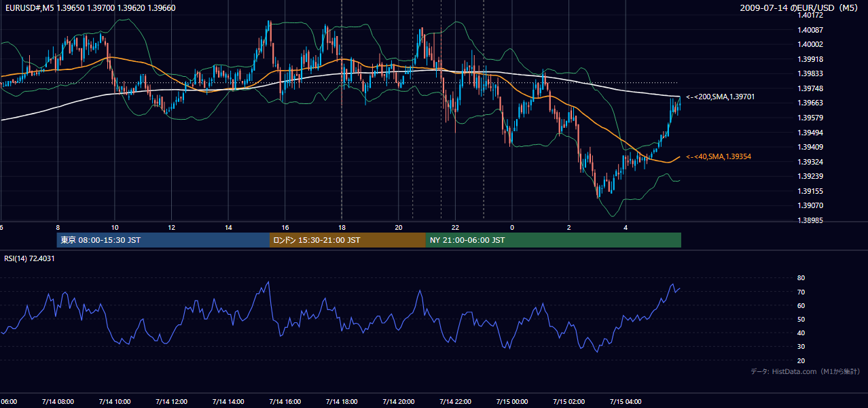Click the 2009-07-14 EUR/USD (M5) chart title
The image size is (868, 408).
pyautogui.click(x=799, y=7)
